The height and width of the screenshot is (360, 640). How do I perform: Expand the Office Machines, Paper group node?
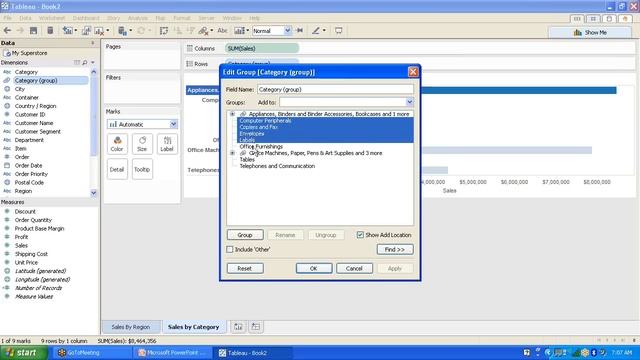pos(232,153)
